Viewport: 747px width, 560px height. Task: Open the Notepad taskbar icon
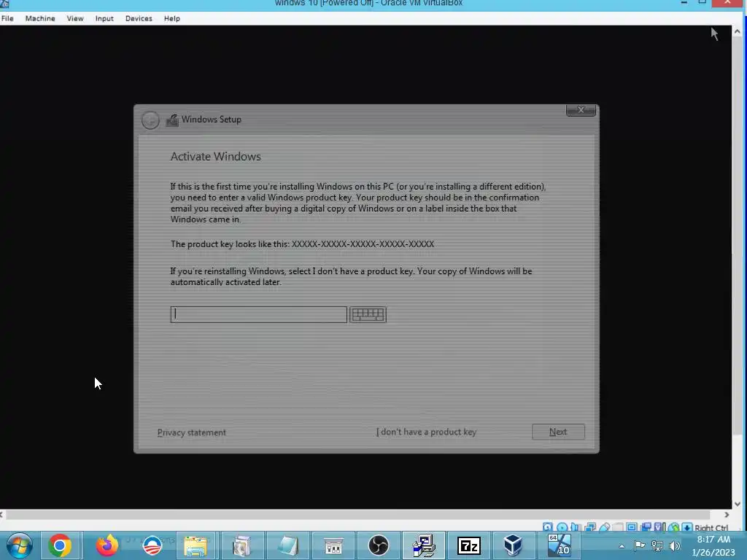click(287, 545)
